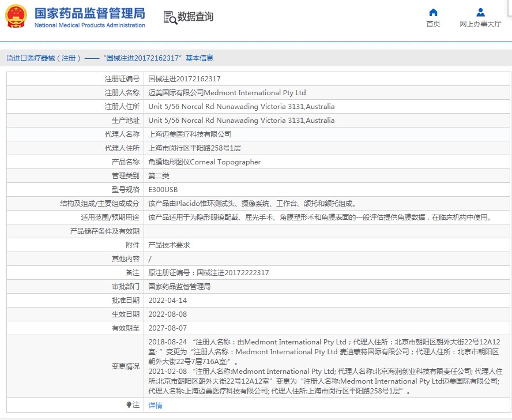Click the approval date 2022-04-14
The height and width of the screenshot is (420, 512).
point(167,301)
